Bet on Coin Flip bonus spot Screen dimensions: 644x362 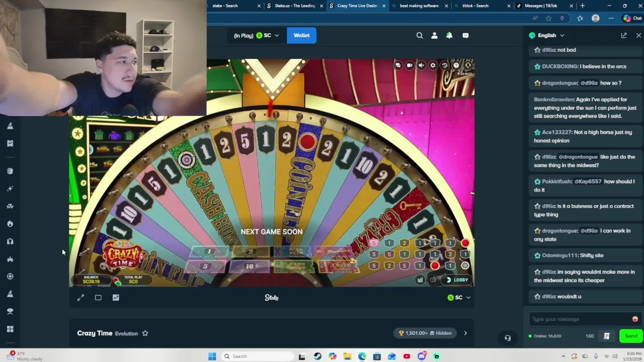293,251
